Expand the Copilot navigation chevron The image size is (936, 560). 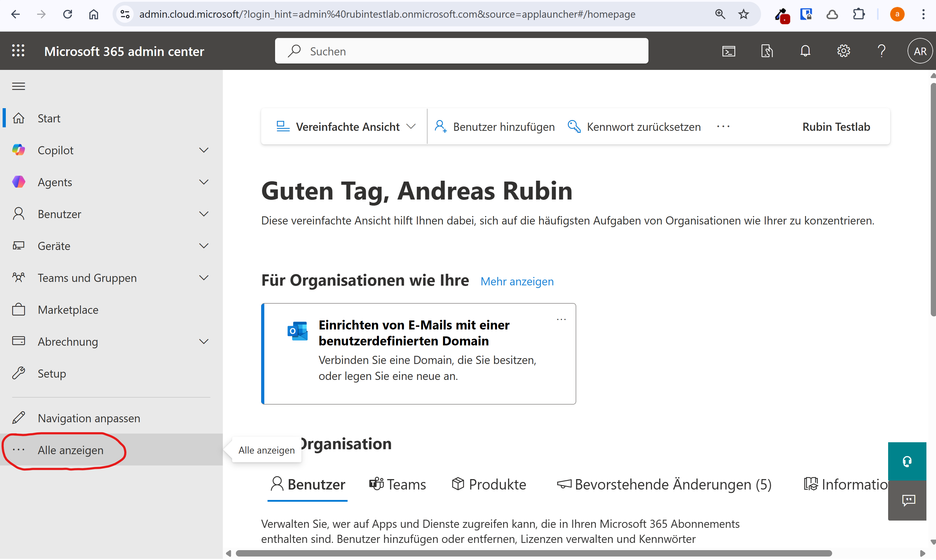tap(204, 150)
